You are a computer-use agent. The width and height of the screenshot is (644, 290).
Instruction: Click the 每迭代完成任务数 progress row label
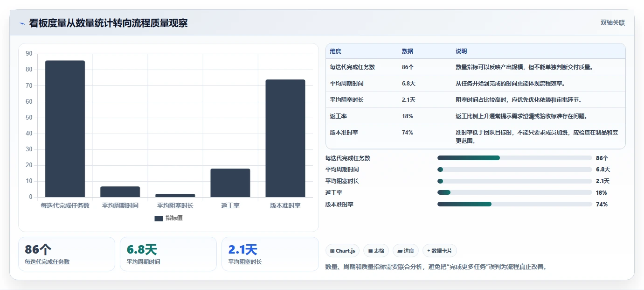click(348, 158)
